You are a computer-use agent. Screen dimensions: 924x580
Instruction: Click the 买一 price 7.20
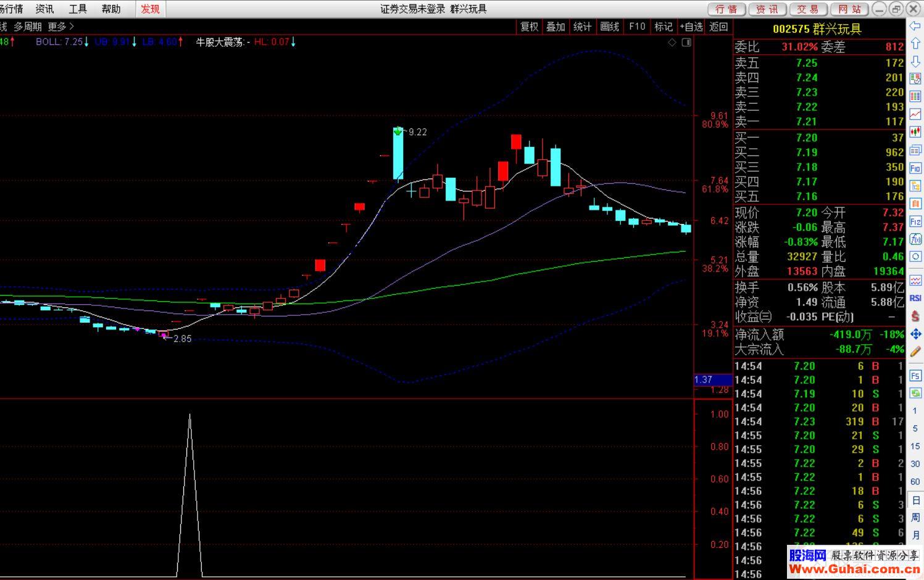tap(807, 138)
